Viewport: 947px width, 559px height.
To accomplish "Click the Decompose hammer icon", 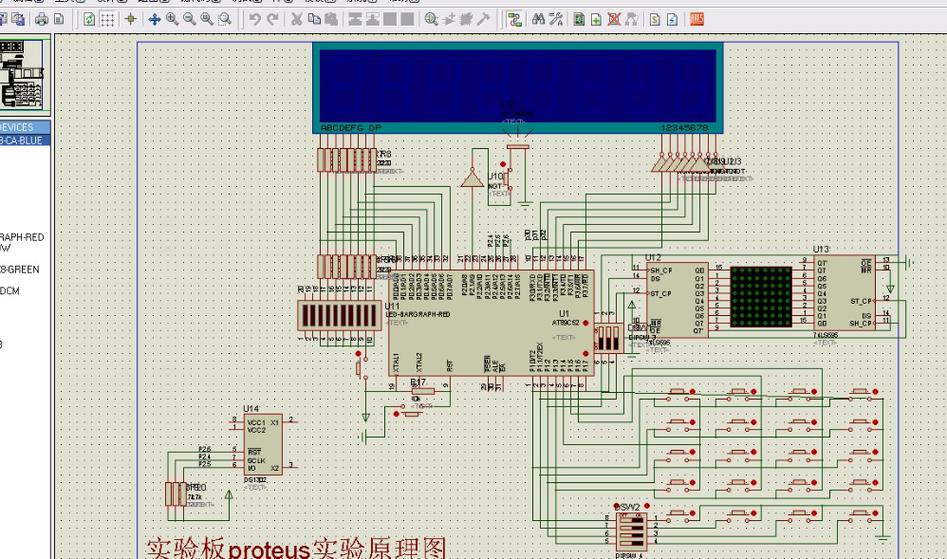I will [484, 19].
